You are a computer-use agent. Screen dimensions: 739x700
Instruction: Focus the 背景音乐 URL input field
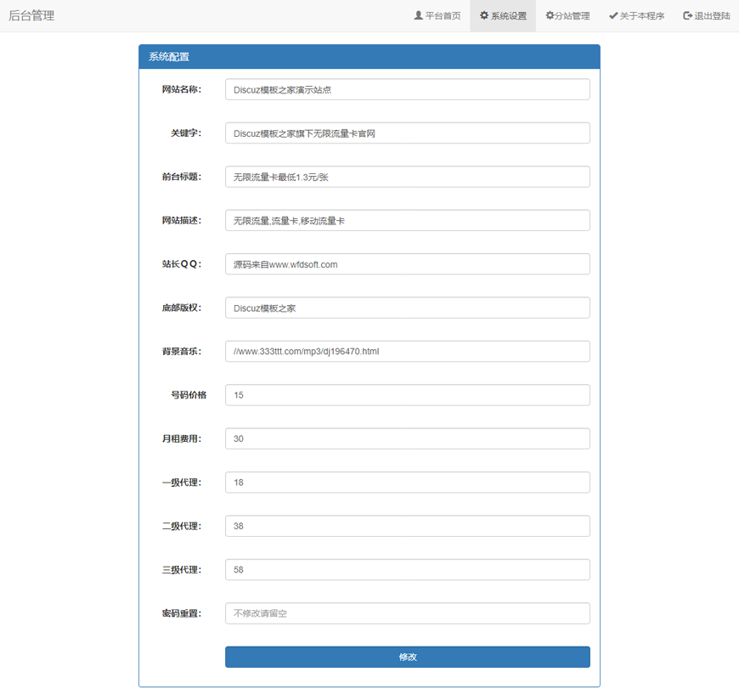407,352
